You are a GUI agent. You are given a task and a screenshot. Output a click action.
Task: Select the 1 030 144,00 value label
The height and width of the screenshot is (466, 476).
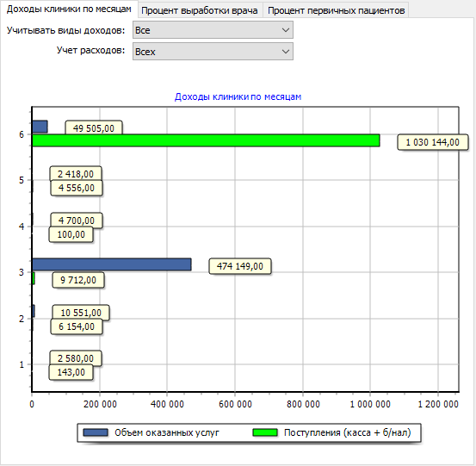433,142
